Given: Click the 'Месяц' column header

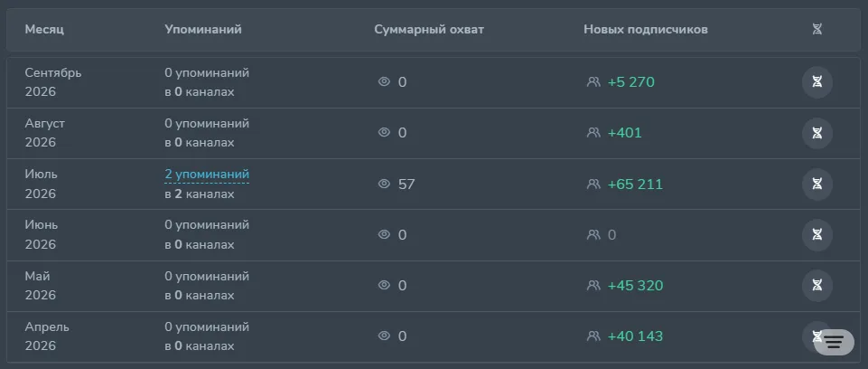Looking at the screenshot, I should (x=44, y=29).
